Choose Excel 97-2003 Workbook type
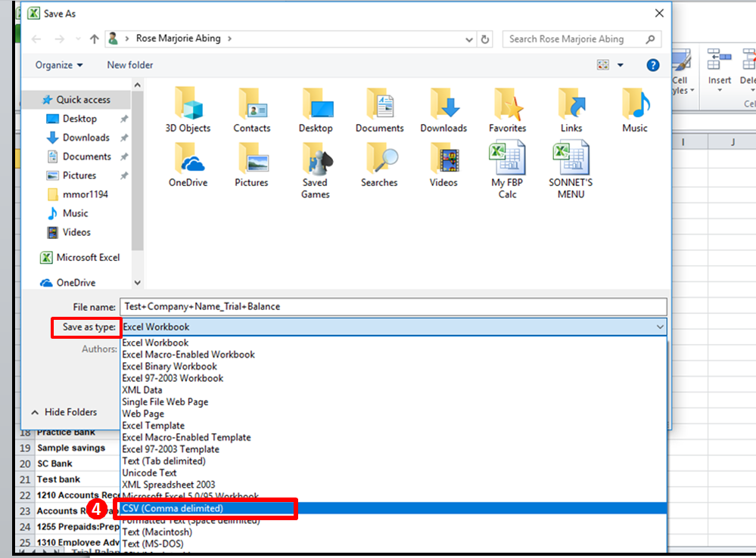Viewport: 756px width, 558px height. tap(394, 378)
